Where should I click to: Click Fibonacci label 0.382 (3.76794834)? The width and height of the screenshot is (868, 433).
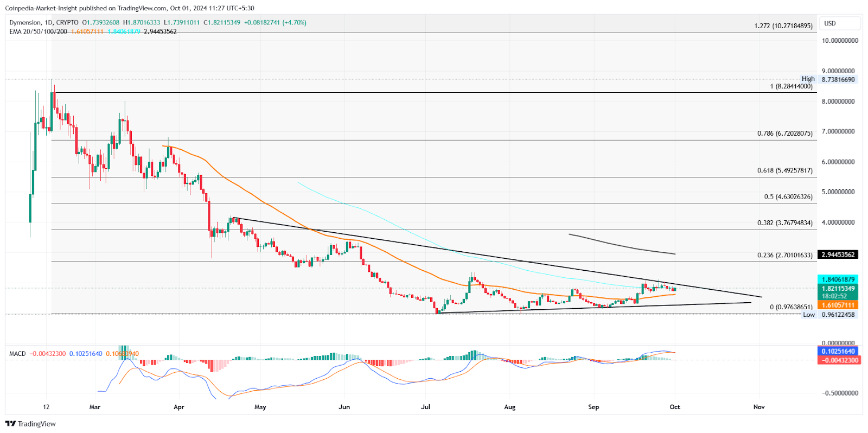[x=785, y=223]
